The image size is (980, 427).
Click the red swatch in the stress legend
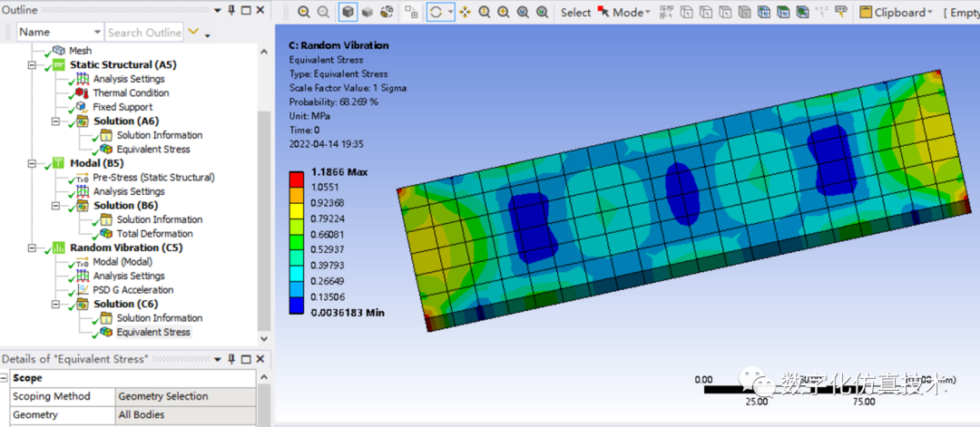297,180
